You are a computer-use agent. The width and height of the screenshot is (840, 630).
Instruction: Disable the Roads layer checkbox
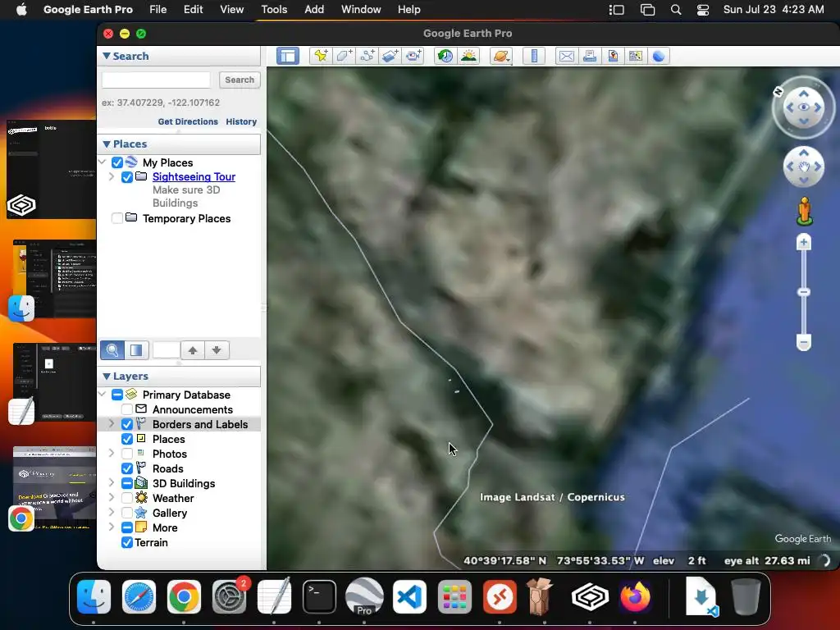pos(127,468)
